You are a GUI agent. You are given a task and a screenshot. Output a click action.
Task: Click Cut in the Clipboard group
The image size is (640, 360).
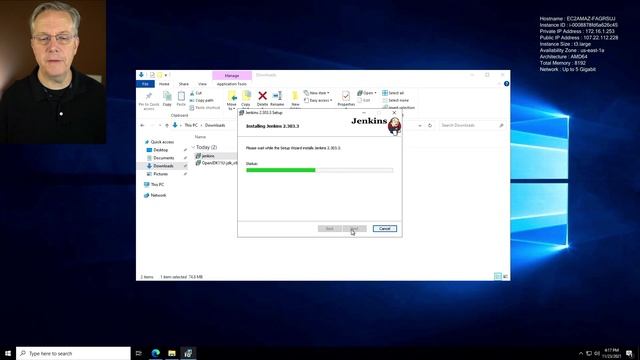coord(196,93)
